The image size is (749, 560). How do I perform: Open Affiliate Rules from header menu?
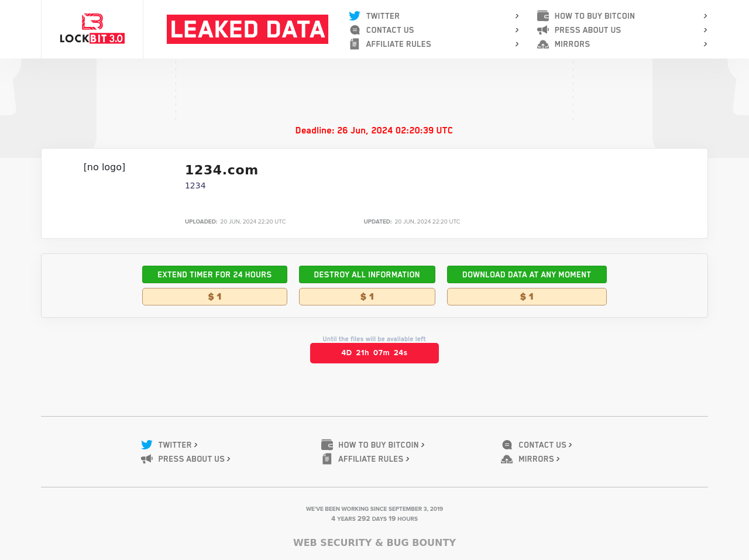pos(398,44)
